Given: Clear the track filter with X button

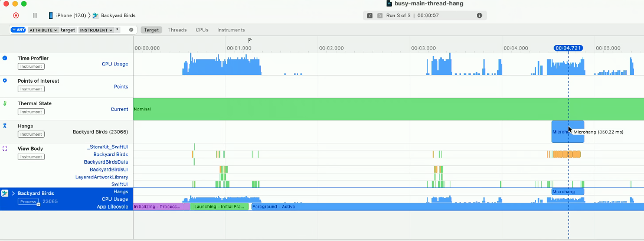Looking at the screenshot, I should 131,30.
